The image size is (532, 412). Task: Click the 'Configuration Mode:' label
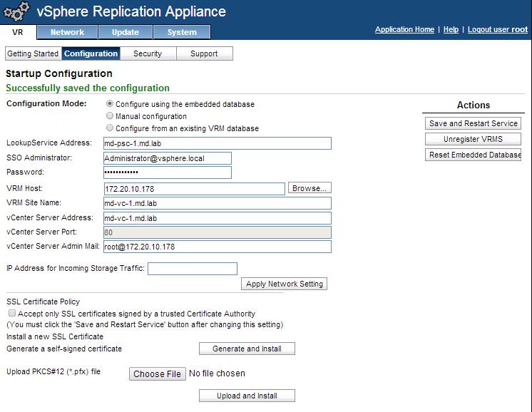[x=46, y=103]
